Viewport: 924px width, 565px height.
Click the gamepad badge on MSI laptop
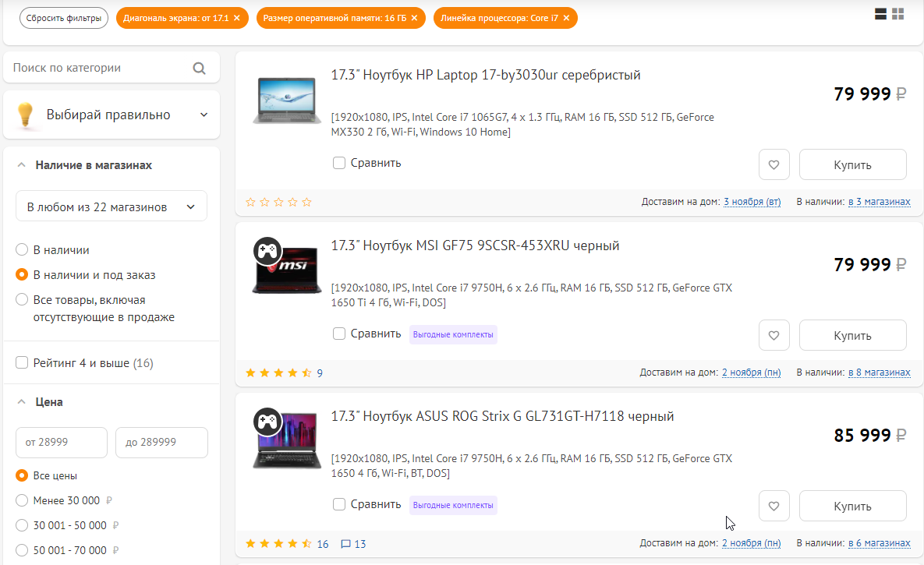pos(267,252)
